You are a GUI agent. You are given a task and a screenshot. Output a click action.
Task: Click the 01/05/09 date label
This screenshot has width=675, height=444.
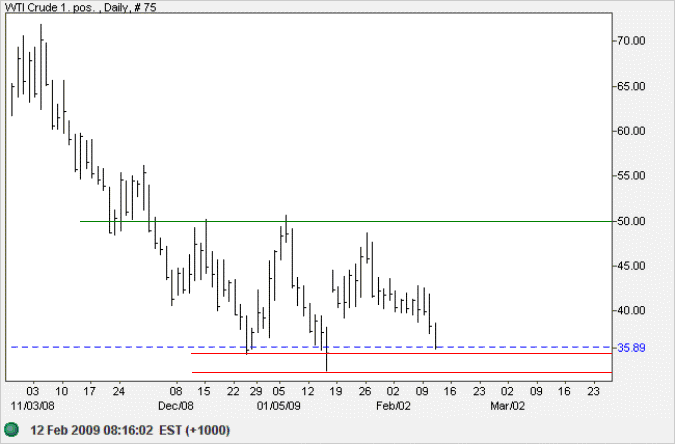click(279, 406)
